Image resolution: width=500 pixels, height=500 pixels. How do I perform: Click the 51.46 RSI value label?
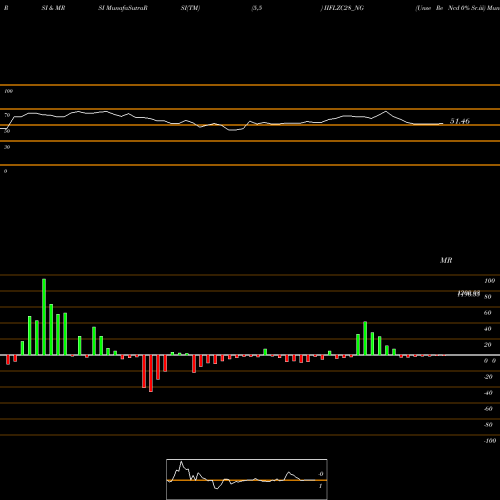pyautogui.click(x=460, y=121)
